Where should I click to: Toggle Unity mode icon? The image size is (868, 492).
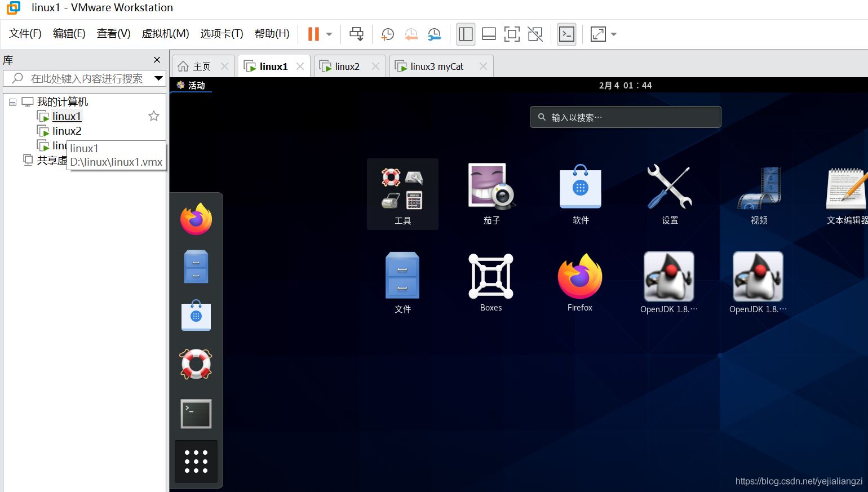coord(535,34)
